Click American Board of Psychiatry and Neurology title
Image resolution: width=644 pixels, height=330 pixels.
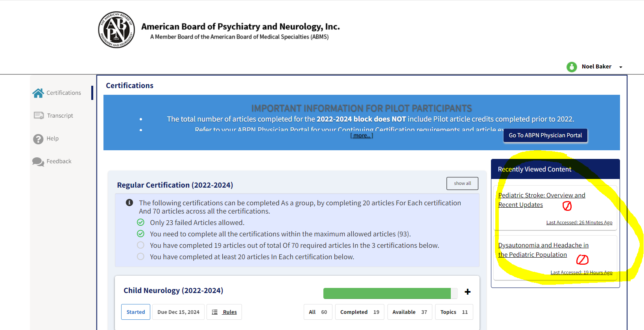pyautogui.click(x=240, y=26)
